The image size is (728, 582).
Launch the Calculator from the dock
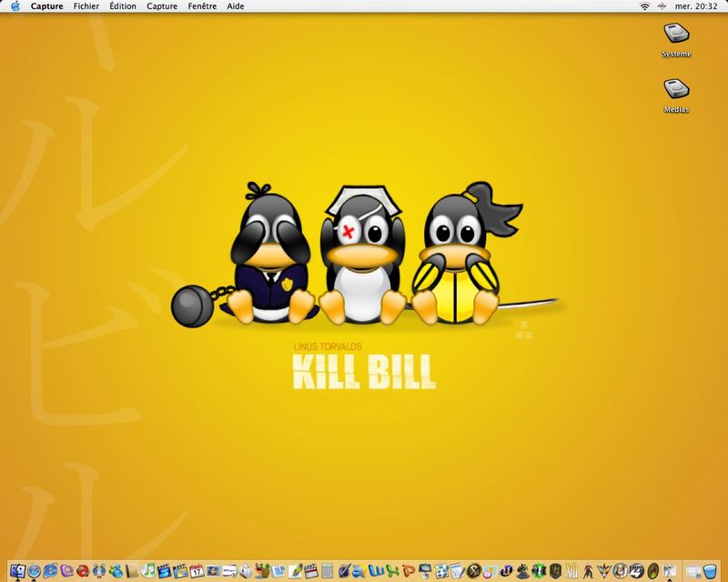pos(328,571)
